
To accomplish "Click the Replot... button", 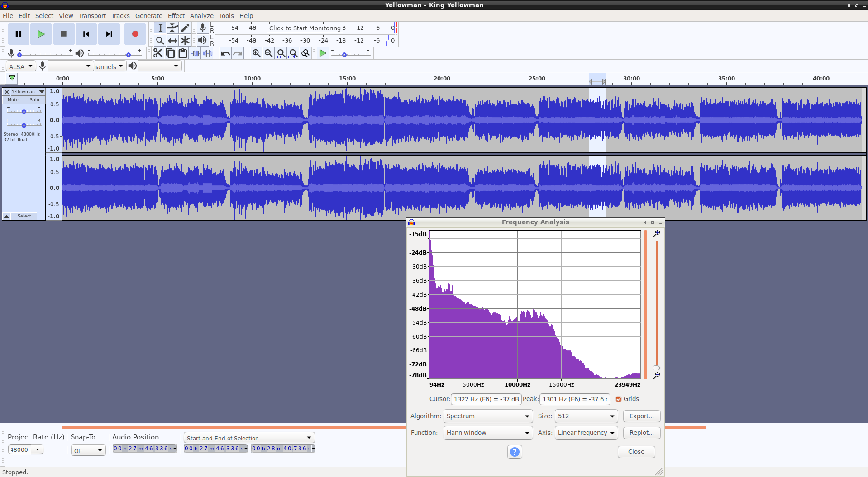I will tap(642, 433).
